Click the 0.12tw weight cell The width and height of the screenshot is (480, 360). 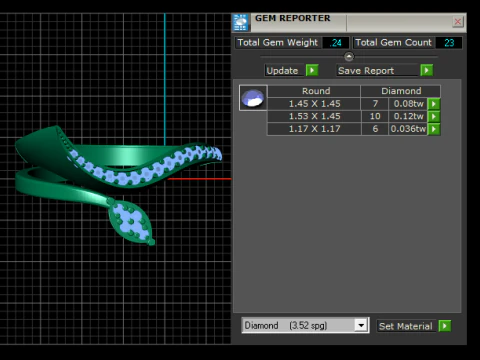[408, 116]
